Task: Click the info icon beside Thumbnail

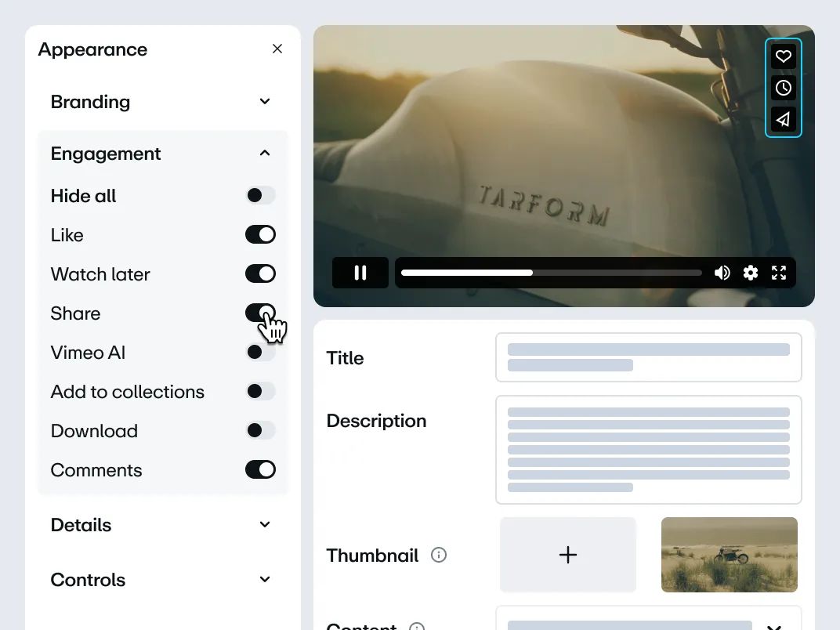Action: 439,555
